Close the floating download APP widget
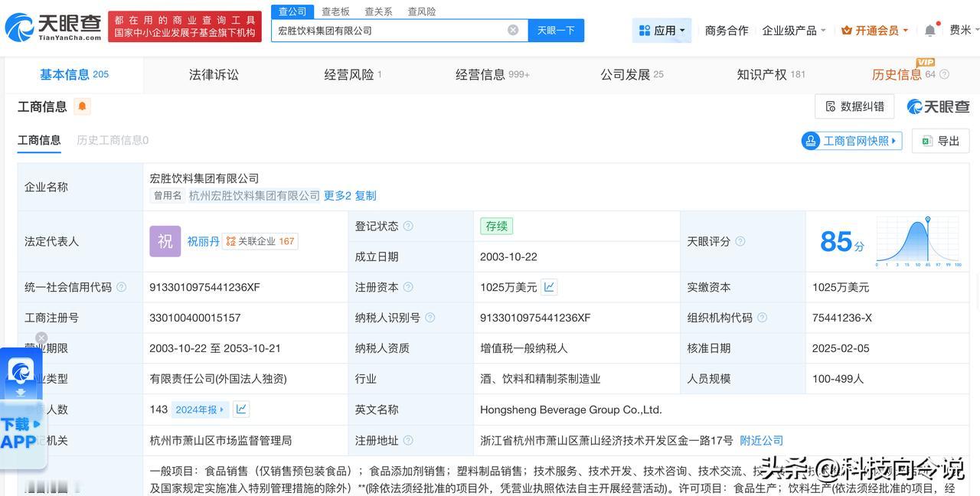980x496 pixels. 41,338
